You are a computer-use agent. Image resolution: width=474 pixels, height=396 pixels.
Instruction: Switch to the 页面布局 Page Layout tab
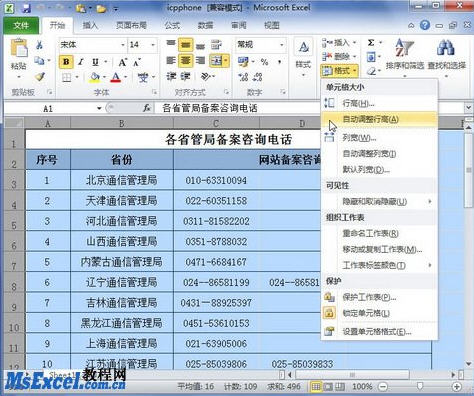[131, 25]
